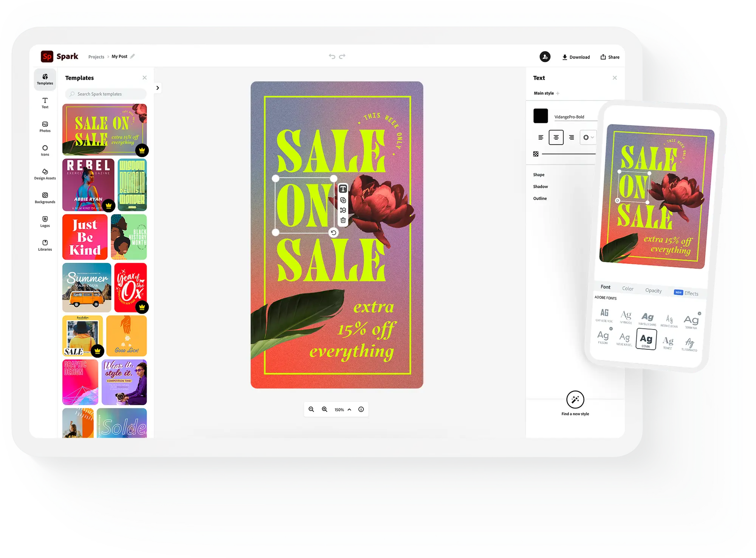This screenshot has width=756, height=558.
Task: Click the Text tool in sidebar
Action: (45, 106)
